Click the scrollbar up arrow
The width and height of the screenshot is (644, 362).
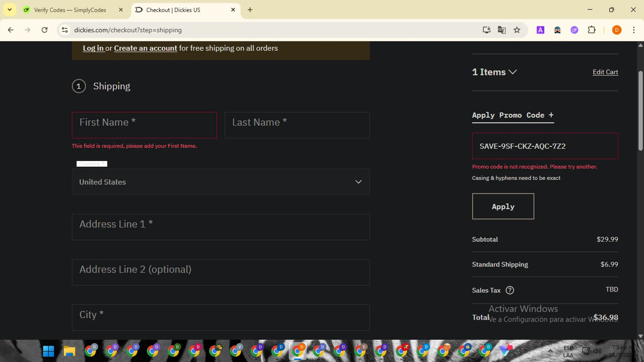pyautogui.click(x=641, y=45)
